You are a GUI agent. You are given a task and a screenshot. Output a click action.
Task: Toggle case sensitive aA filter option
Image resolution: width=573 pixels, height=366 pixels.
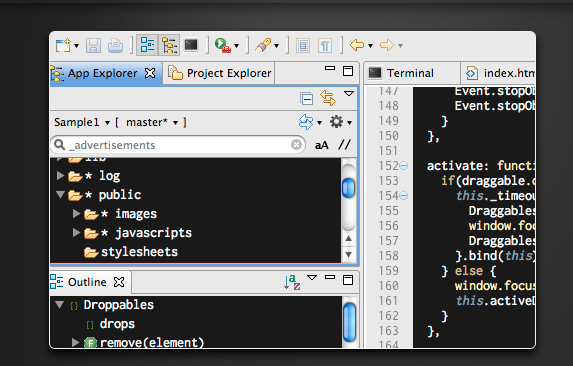click(x=322, y=145)
